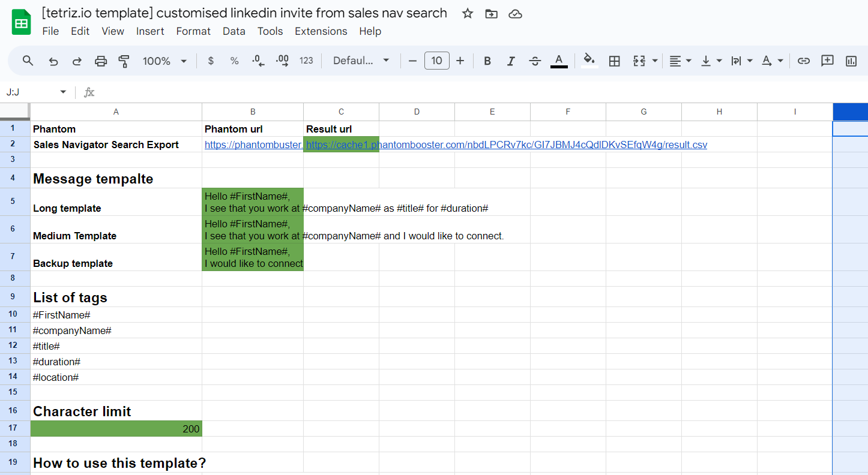868x475 pixels.
Task: Insert a comment
Action: [827, 61]
